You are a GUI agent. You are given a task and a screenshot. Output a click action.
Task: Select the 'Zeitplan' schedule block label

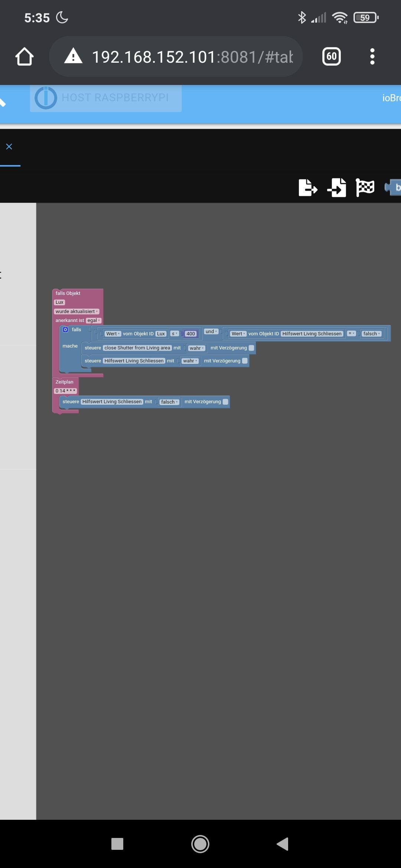click(64, 382)
